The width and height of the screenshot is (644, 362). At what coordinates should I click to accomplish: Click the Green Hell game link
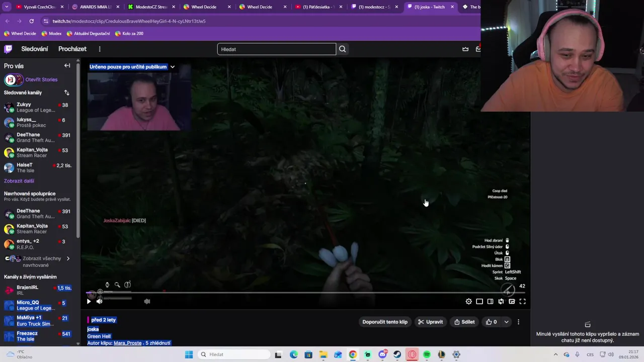(99, 336)
